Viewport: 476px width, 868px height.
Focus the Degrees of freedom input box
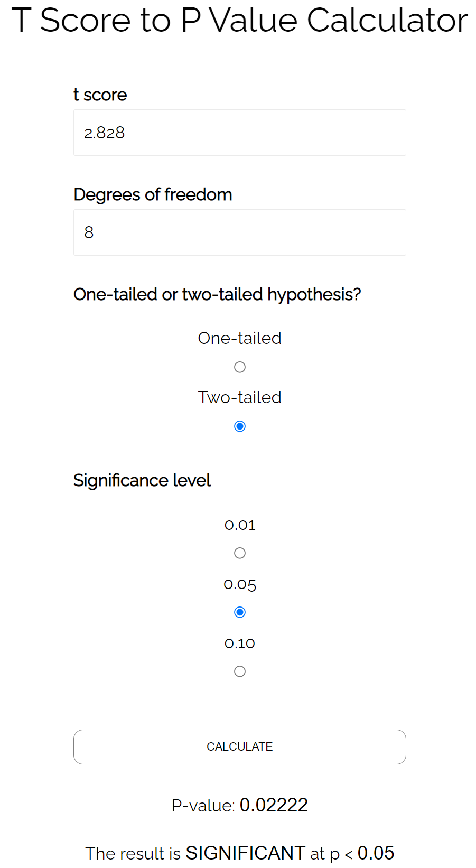(239, 232)
